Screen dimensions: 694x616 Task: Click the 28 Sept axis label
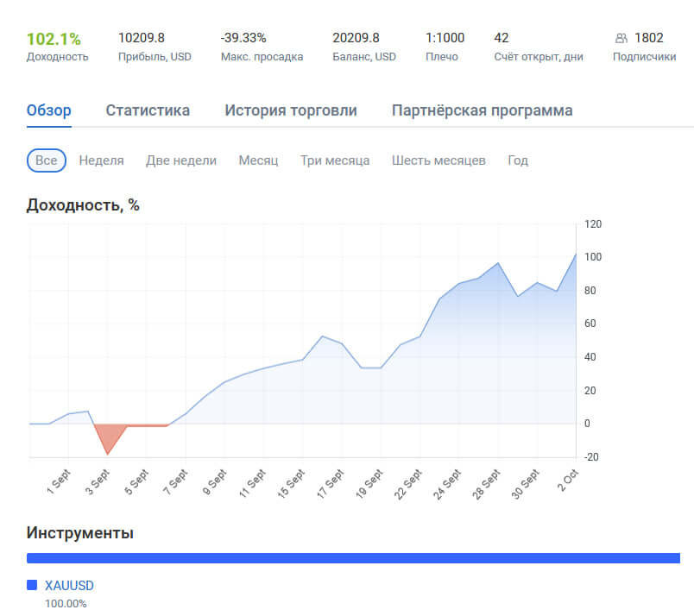click(487, 484)
